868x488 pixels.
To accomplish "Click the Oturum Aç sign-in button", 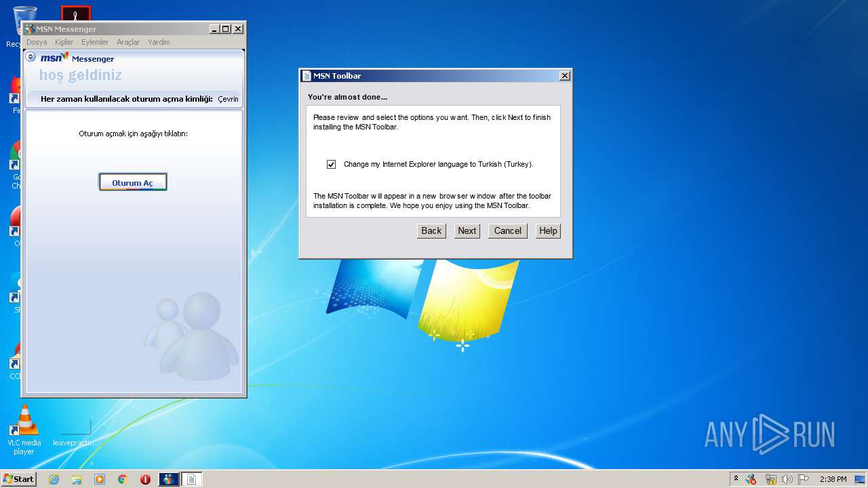I will tap(133, 182).
